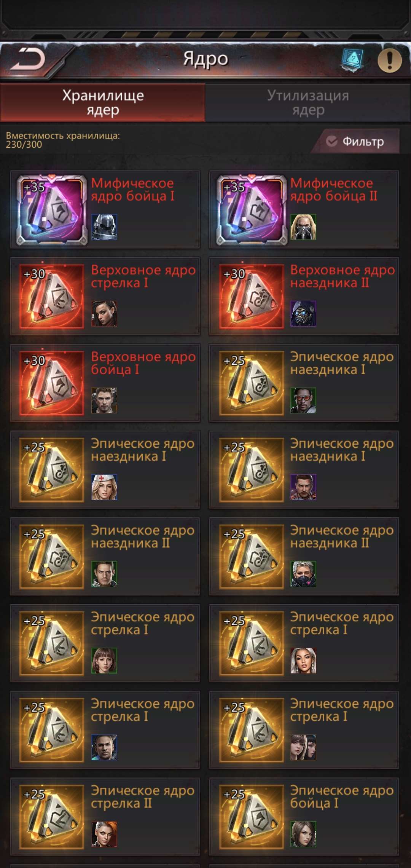This screenshot has width=411, height=868.
Task: Switch to the Утилизация ядер tab
Action: click(308, 103)
